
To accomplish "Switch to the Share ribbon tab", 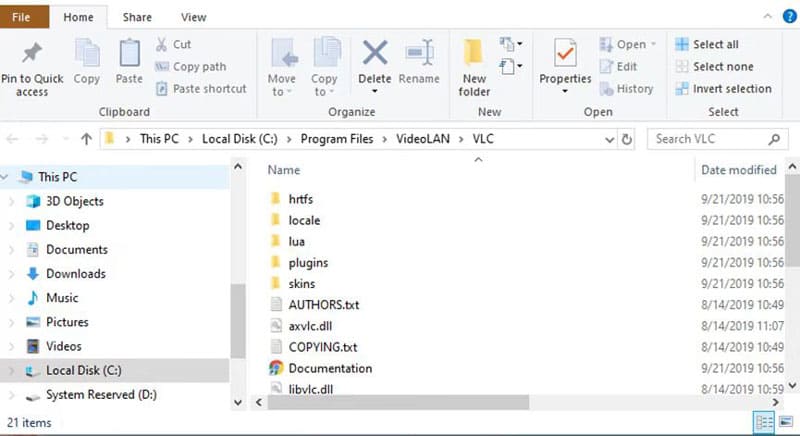I will [x=137, y=17].
